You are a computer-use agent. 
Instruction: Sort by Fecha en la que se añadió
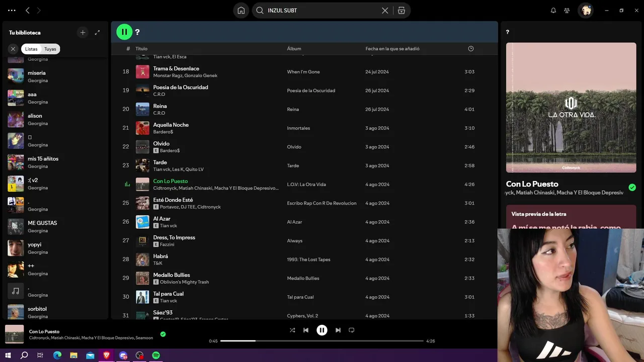click(392, 49)
